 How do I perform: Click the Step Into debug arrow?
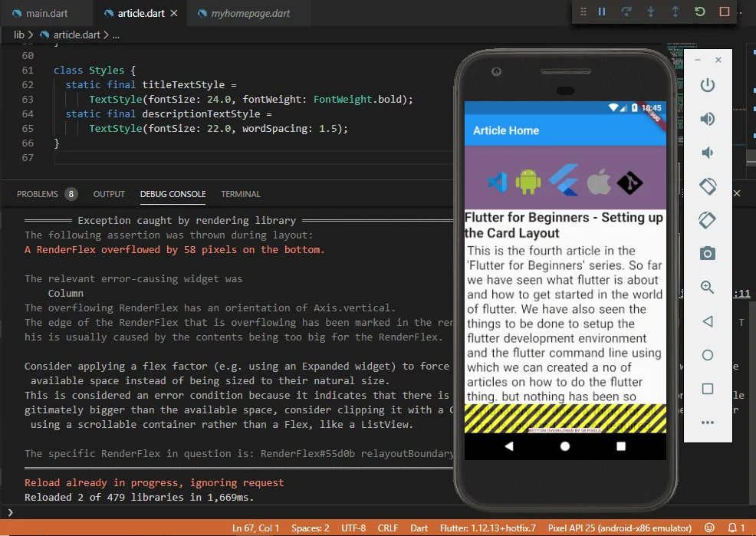point(651,12)
